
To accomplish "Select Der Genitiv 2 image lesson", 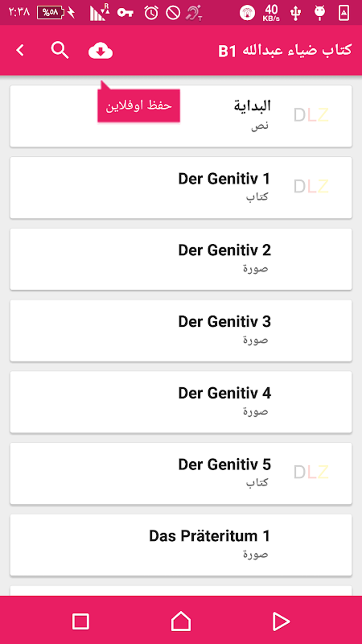I will [224, 250].
